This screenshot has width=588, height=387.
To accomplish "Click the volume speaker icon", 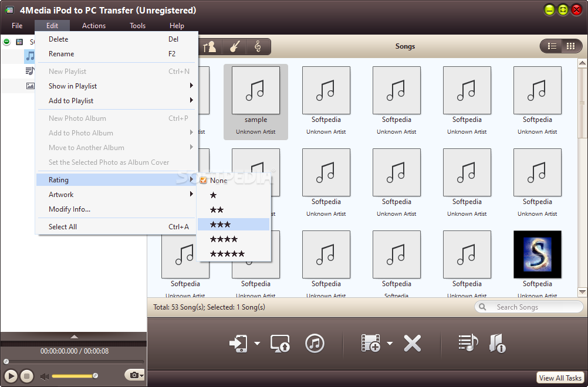I will click(x=45, y=376).
